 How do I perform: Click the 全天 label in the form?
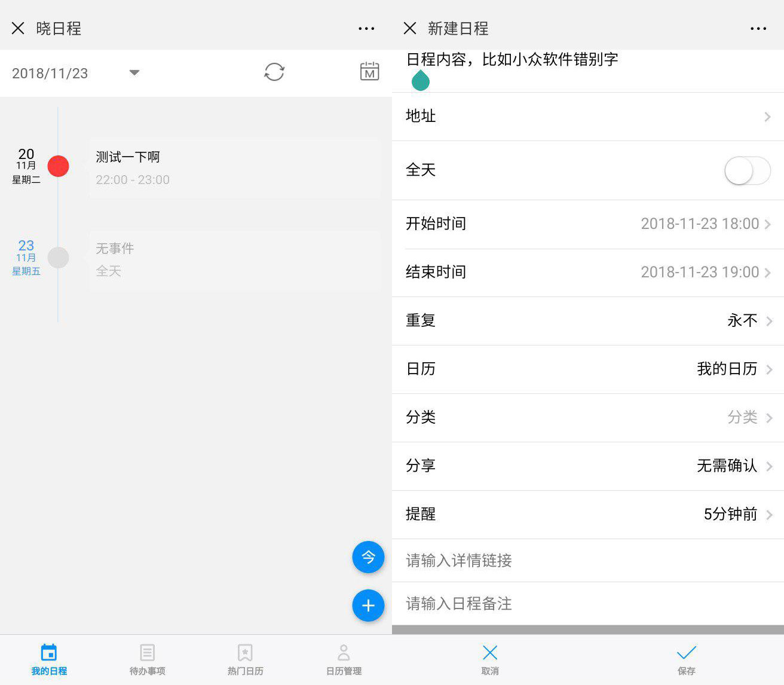421,170
